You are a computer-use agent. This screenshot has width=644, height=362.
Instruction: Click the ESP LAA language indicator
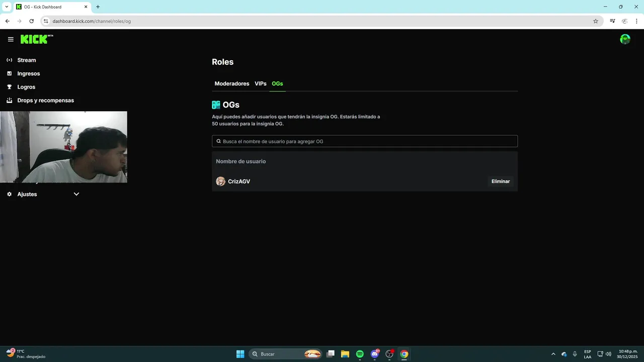click(x=588, y=354)
